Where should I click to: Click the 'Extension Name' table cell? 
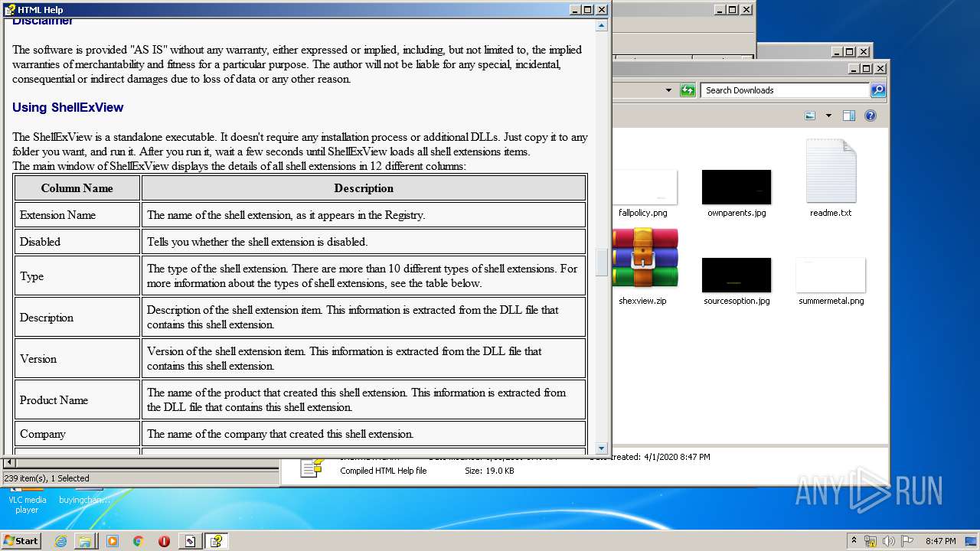77,215
